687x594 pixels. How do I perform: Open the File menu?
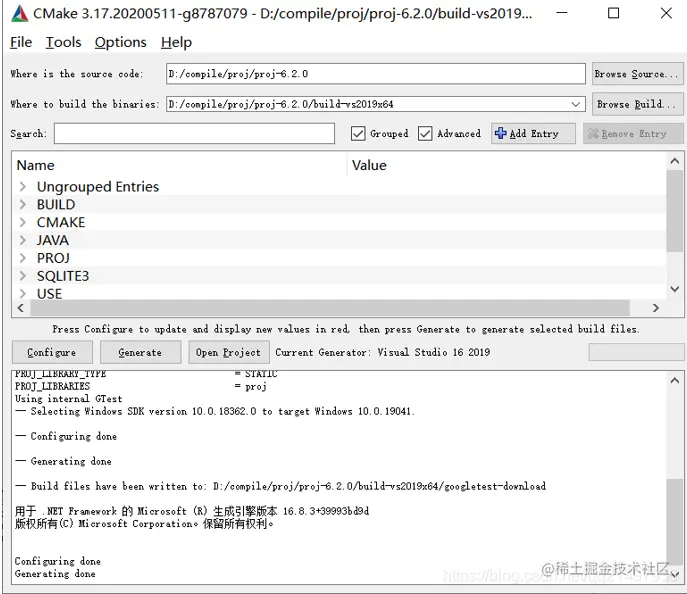[x=21, y=42]
